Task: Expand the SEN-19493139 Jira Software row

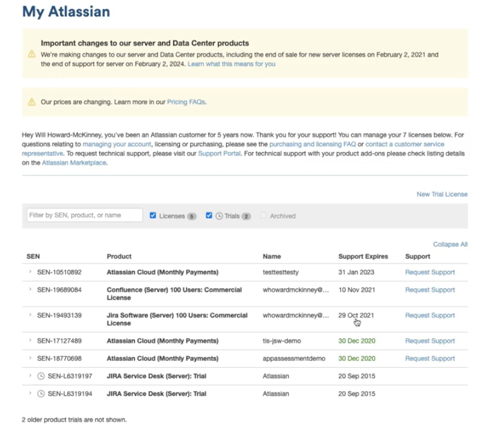Action: [30, 315]
